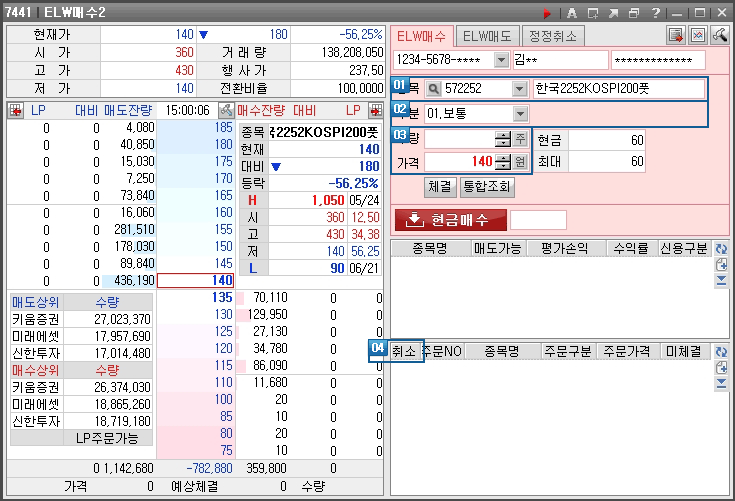
Task: Click the detach window arrow icon
Action: [x=613, y=13]
